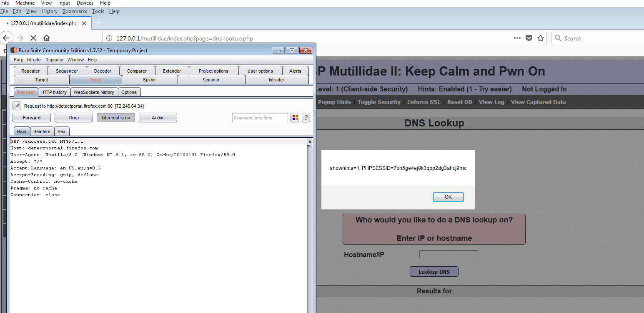Screen dimensions: 644x313
Task: Switch to the Sequencer tab
Action: 67,71
